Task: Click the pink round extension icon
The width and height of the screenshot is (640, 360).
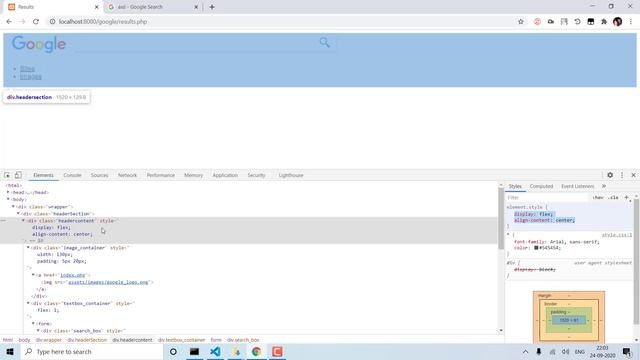Action: 537,22
